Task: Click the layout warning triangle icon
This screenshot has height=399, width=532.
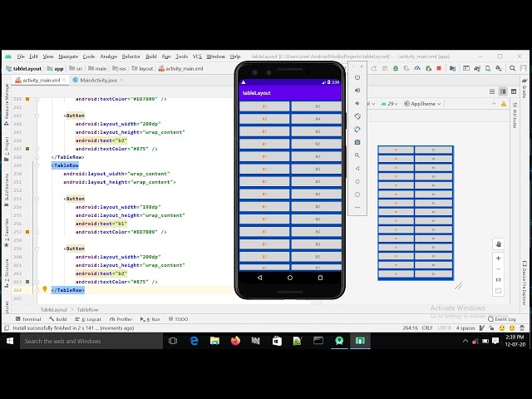Action: [504, 104]
